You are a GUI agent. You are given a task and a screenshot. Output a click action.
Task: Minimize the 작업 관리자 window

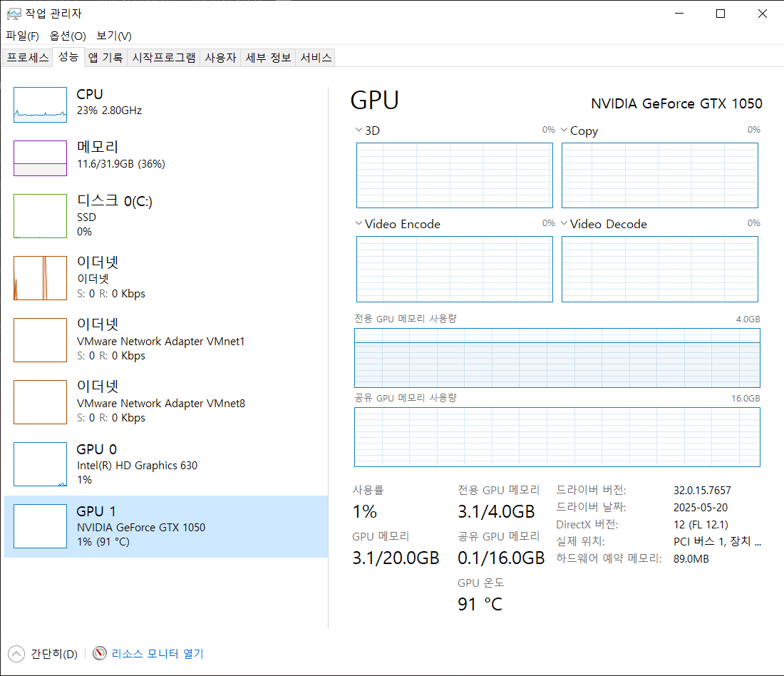(679, 14)
